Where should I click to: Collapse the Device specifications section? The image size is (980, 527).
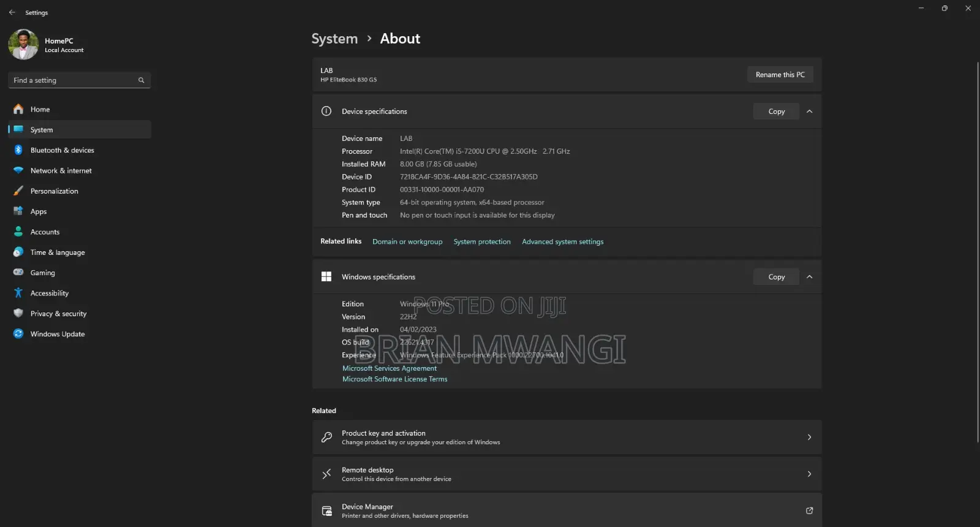coord(810,112)
